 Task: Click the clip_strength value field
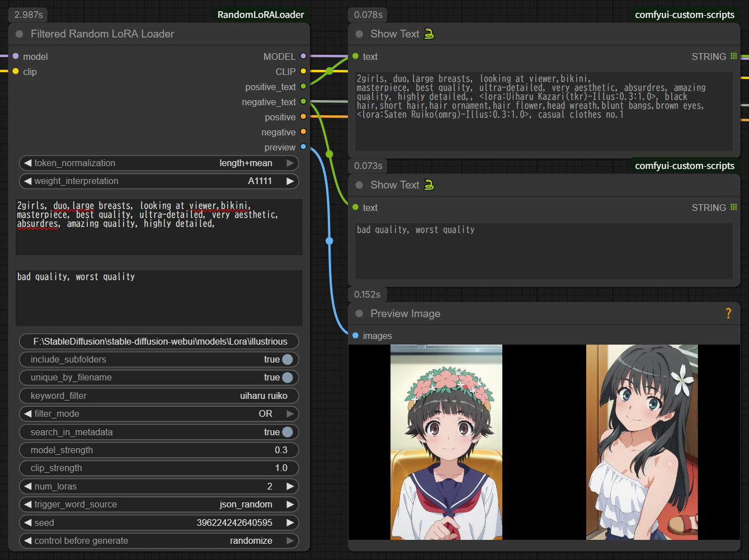159,468
